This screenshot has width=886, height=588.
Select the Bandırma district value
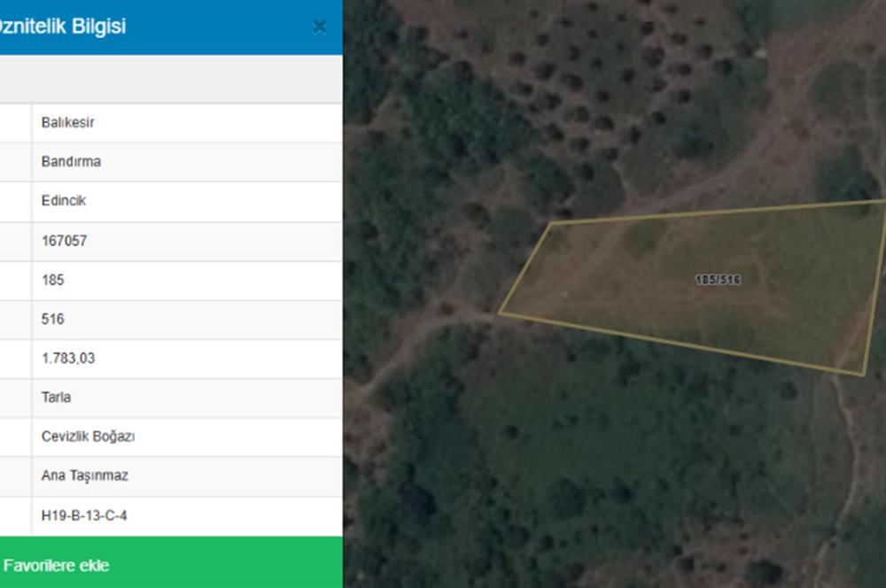pyautogui.click(x=71, y=161)
